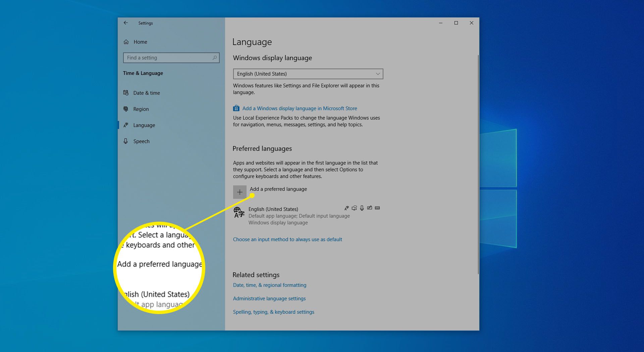This screenshot has width=644, height=352.
Task: Select Language in sidebar
Action: pyautogui.click(x=144, y=125)
